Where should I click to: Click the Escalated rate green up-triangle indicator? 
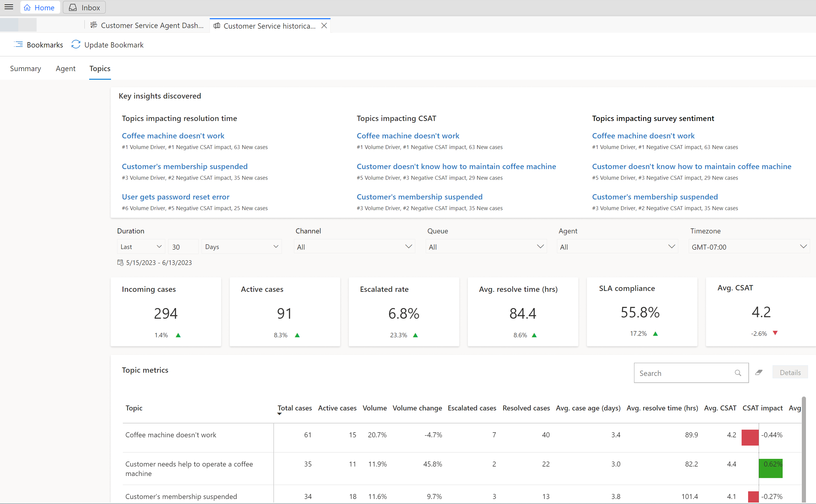coord(415,335)
